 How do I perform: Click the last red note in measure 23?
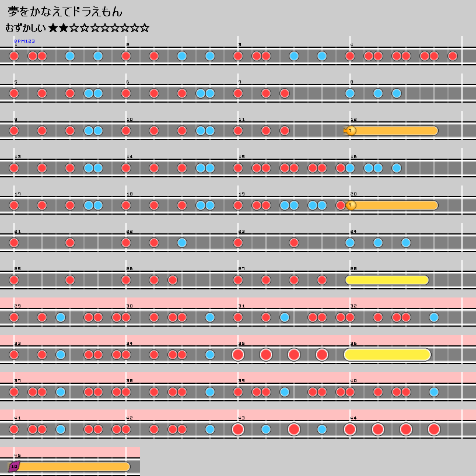[x=294, y=243]
